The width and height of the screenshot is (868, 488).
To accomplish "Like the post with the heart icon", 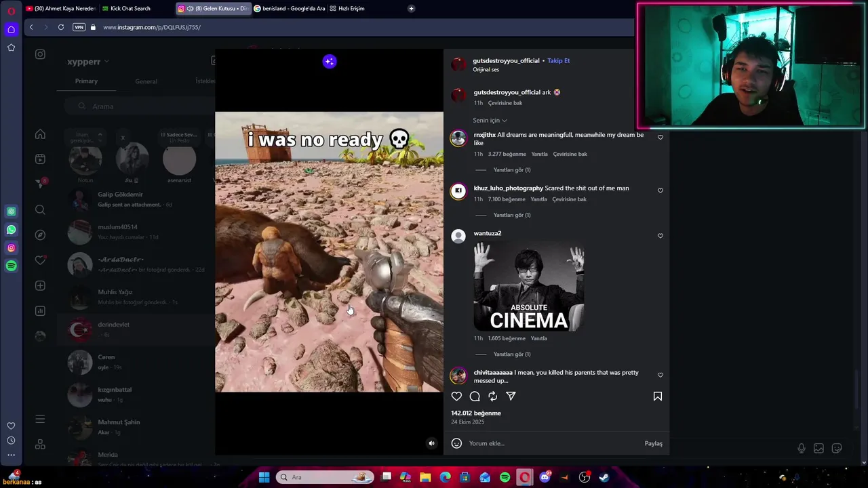I will tap(456, 396).
